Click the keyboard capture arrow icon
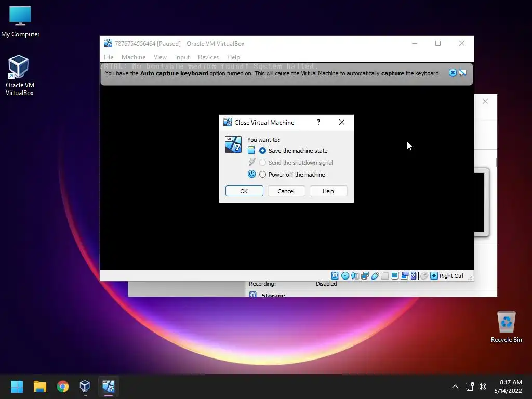Image resolution: width=532 pixels, height=399 pixels. tap(434, 276)
